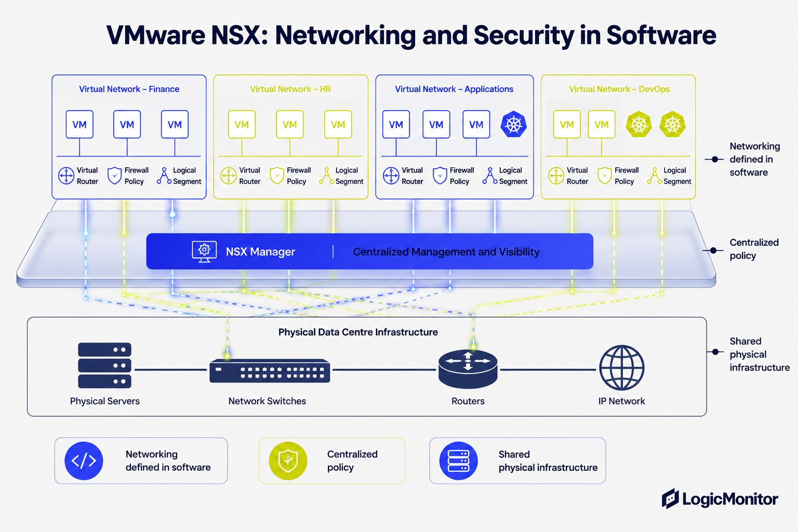Select the third VM box in Applications network
Viewport: 798px width, 532px height.
[476, 124]
